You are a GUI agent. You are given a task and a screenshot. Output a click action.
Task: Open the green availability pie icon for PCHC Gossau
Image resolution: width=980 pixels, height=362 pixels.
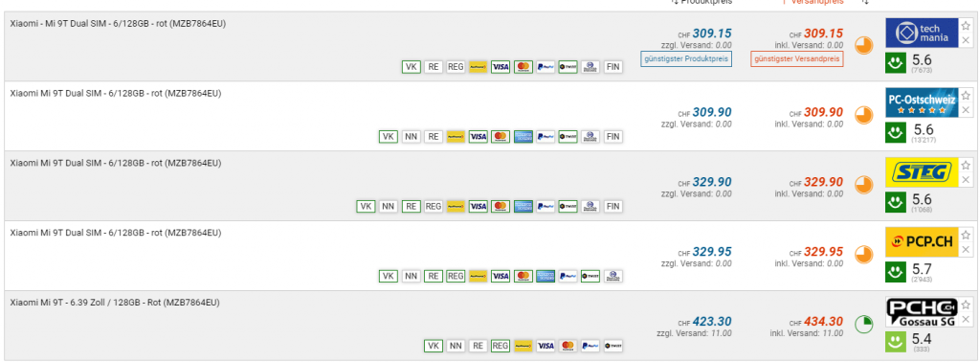click(x=864, y=325)
